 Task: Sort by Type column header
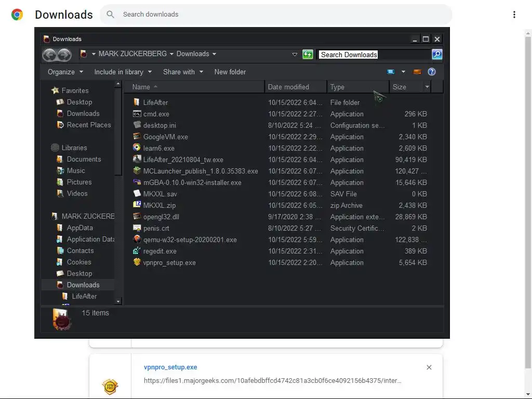[x=358, y=87]
